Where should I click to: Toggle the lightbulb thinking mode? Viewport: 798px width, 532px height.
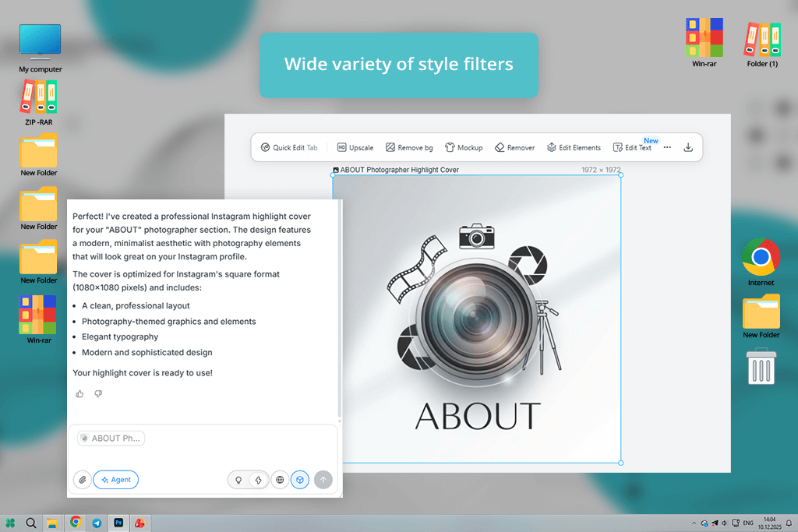pyautogui.click(x=238, y=480)
